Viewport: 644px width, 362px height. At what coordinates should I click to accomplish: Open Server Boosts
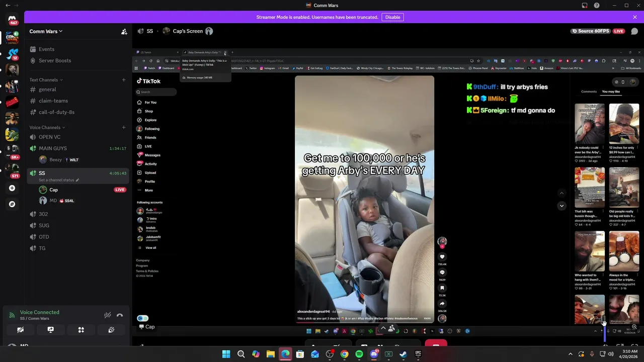pos(78,60)
